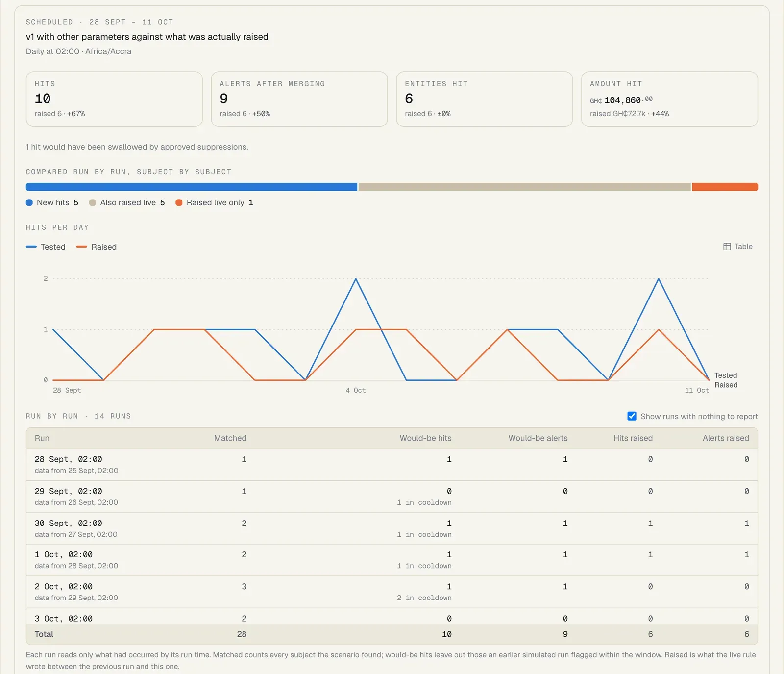Click the Raised live only legend dot
This screenshot has width=784, height=674.
[x=179, y=202]
